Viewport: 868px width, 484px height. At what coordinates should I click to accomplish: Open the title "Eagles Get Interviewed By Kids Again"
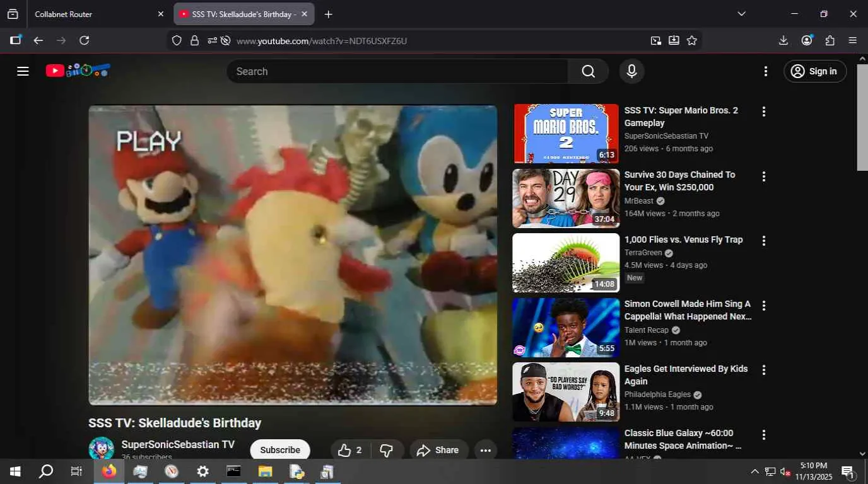686,375
